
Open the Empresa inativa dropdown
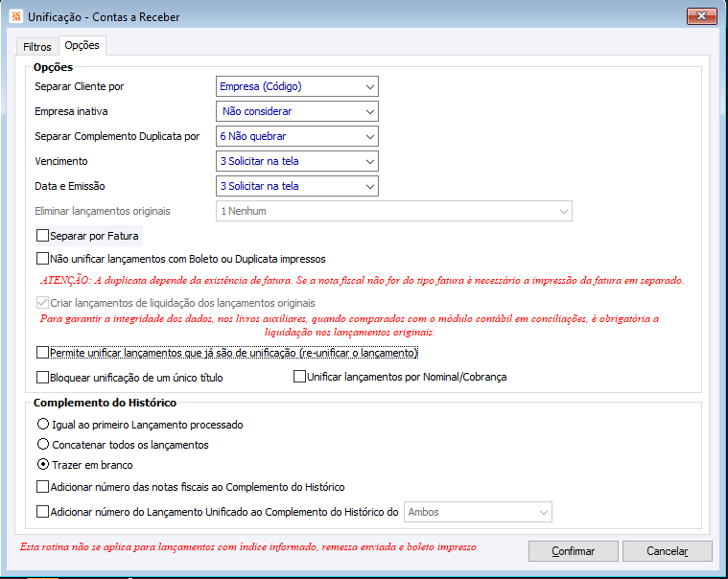click(297, 111)
